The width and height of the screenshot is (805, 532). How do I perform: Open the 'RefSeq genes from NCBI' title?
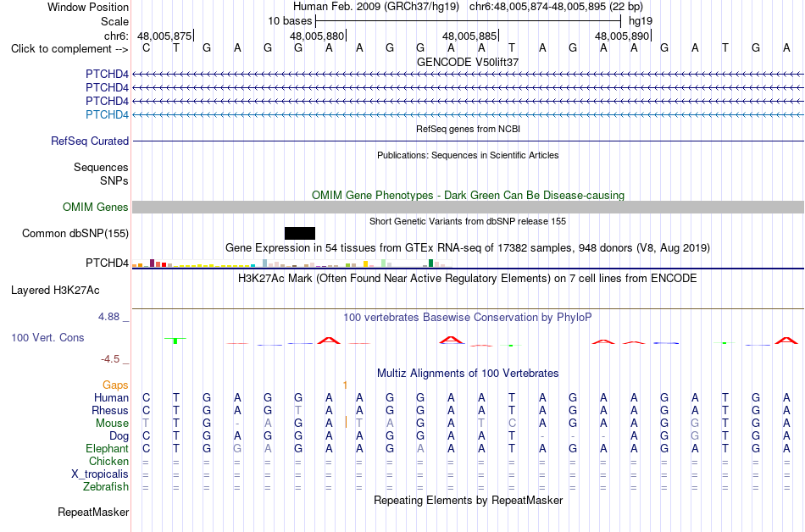[x=469, y=129]
